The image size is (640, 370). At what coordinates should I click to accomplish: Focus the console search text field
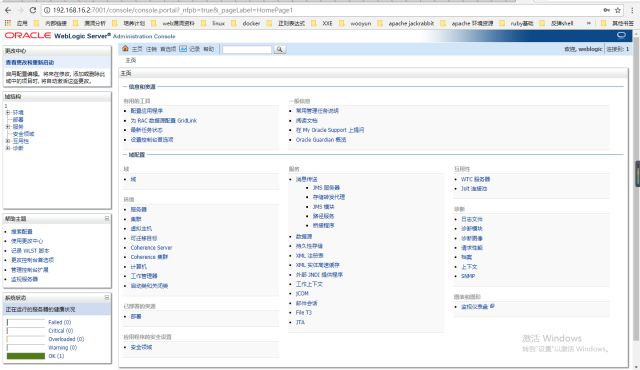click(247, 49)
